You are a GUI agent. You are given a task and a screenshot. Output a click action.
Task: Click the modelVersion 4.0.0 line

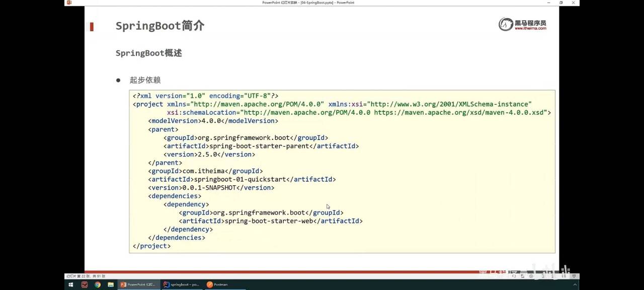click(x=213, y=121)
